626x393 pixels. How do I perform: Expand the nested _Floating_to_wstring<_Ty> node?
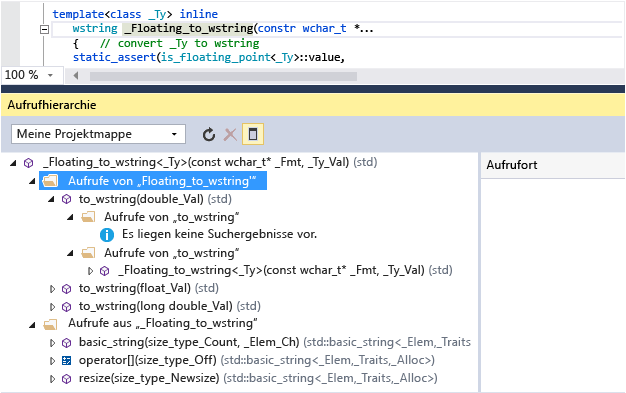coord(91,271)
